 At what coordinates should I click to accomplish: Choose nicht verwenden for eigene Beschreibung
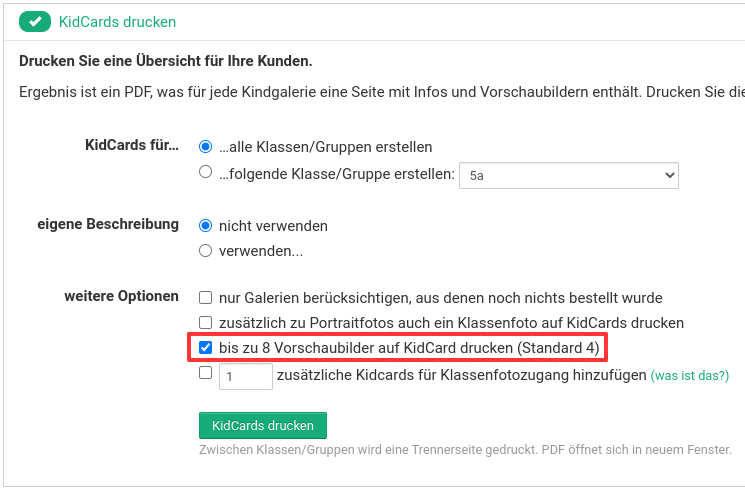206,225
